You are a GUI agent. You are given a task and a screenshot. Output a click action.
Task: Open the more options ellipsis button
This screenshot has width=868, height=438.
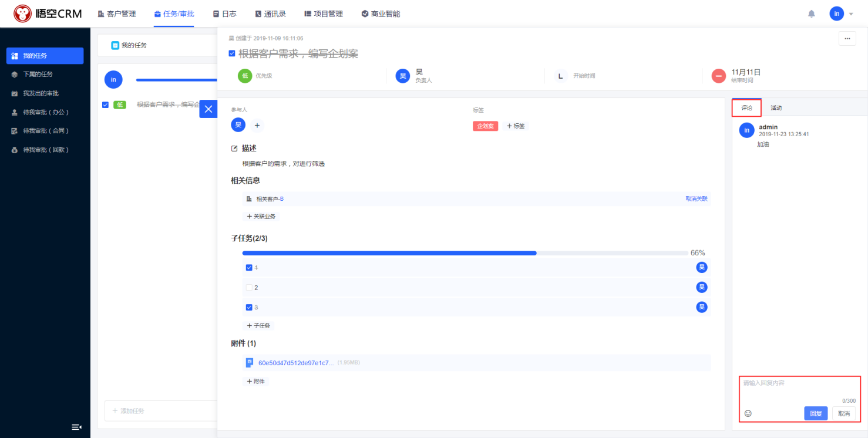846,38
